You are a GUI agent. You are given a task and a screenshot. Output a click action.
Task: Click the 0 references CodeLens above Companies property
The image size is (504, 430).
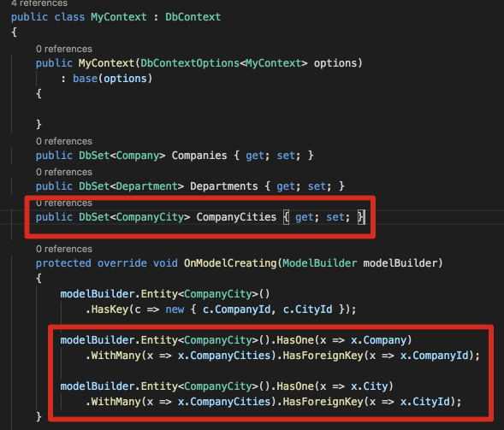(64, 141)
